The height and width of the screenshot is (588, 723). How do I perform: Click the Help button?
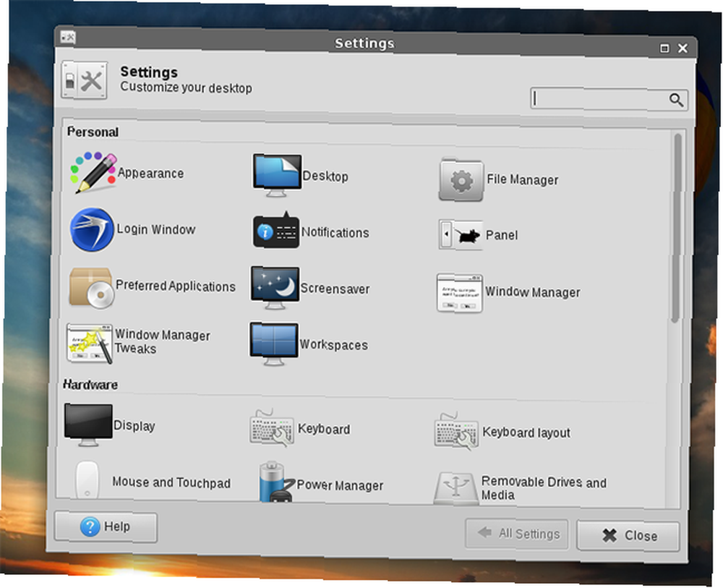tap(106, 527)
